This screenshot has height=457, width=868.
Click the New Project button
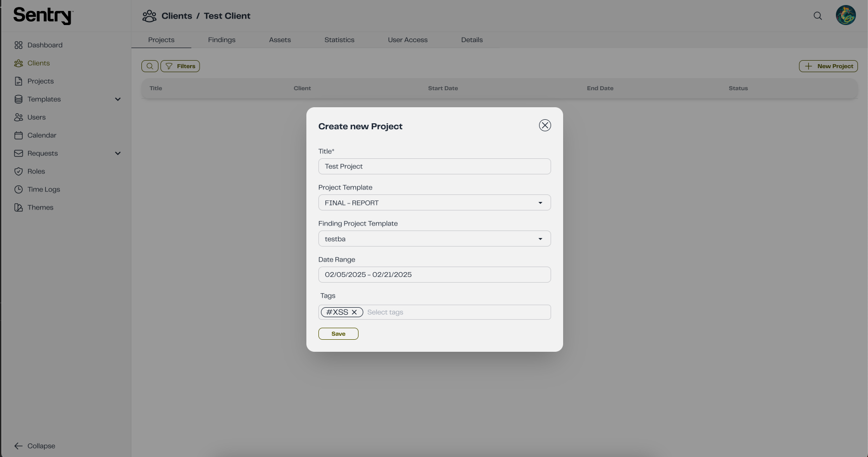(x=828, y=66)
